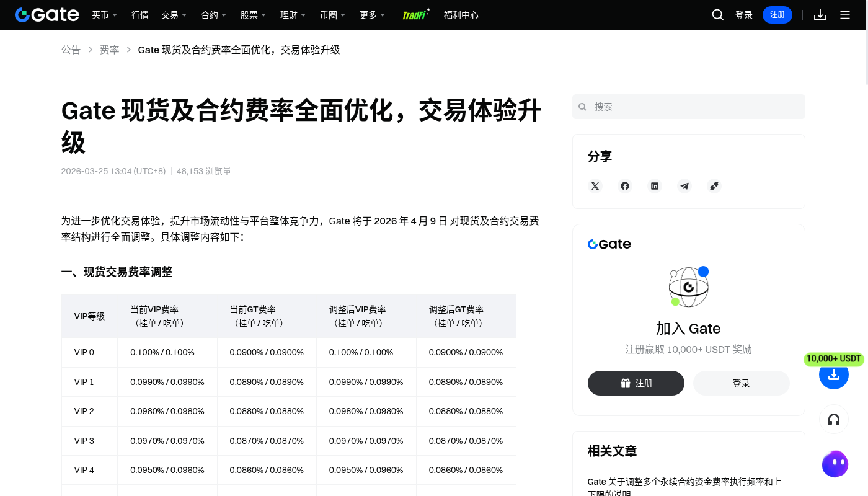Share article via Telegram icon
The height and width of the screenshot is (496, 868).
click(684, 186)
